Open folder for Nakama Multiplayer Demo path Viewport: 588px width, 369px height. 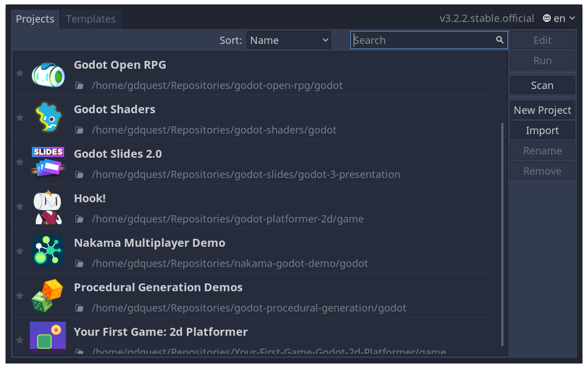pyautogui.click(x=79, y=264)
